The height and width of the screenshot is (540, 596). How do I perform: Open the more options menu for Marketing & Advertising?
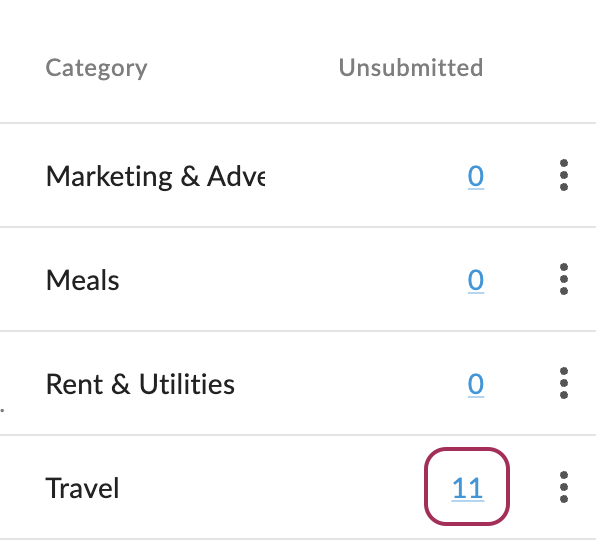tap(564, 175)
